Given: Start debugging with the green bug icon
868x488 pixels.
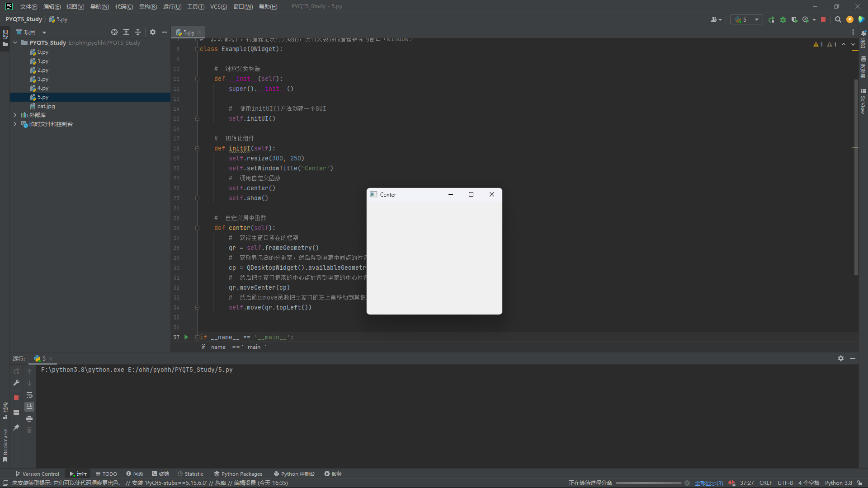Looking at the screenshot, I should pos(783,19).
